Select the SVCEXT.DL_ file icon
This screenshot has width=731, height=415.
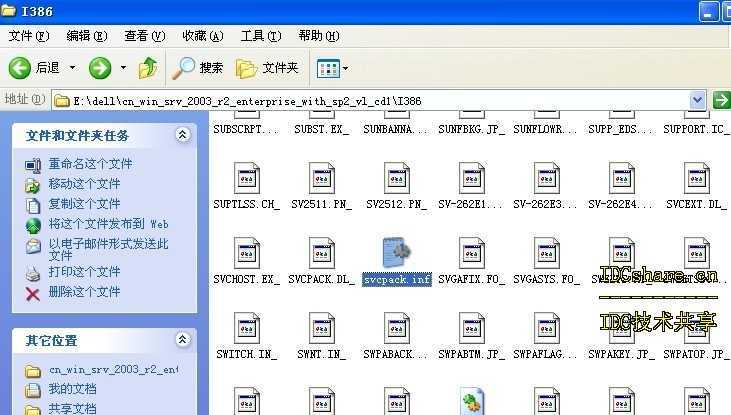(x=697, y=178)
